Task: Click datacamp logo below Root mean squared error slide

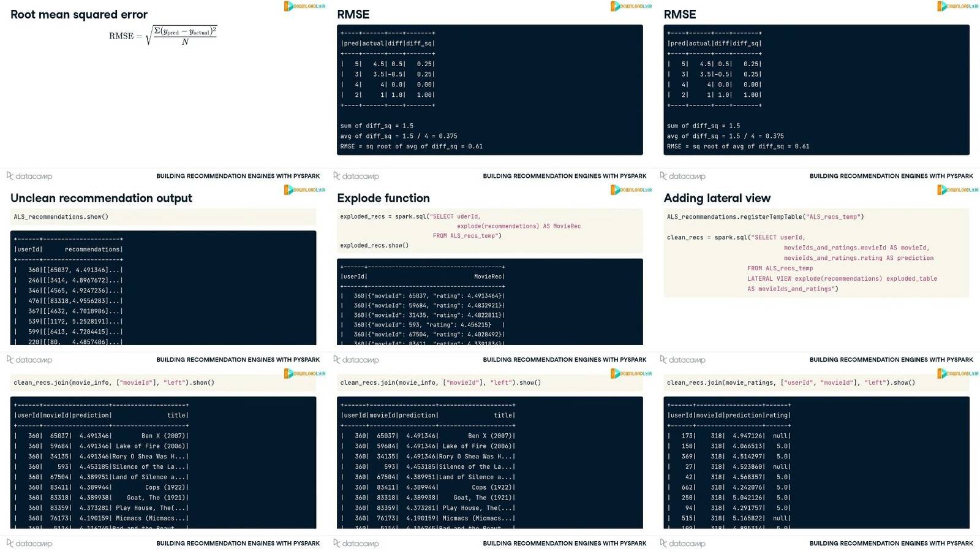Action: 29,176
